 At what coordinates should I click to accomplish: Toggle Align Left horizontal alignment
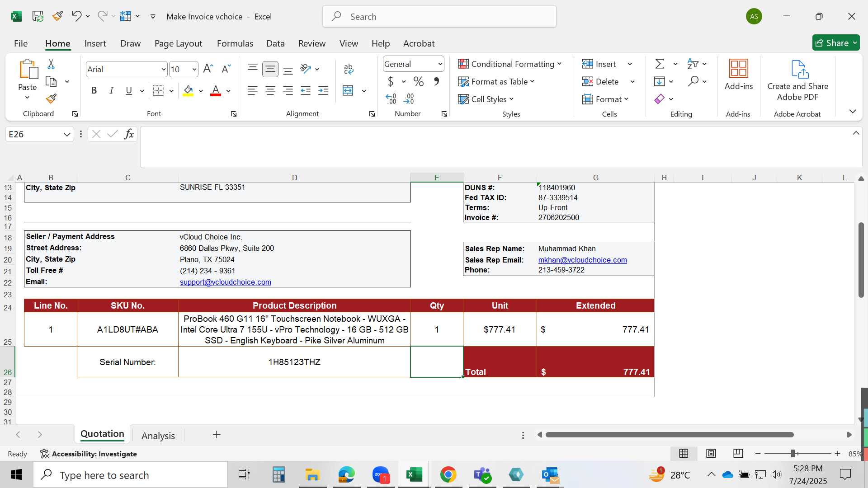click(253, 91)
